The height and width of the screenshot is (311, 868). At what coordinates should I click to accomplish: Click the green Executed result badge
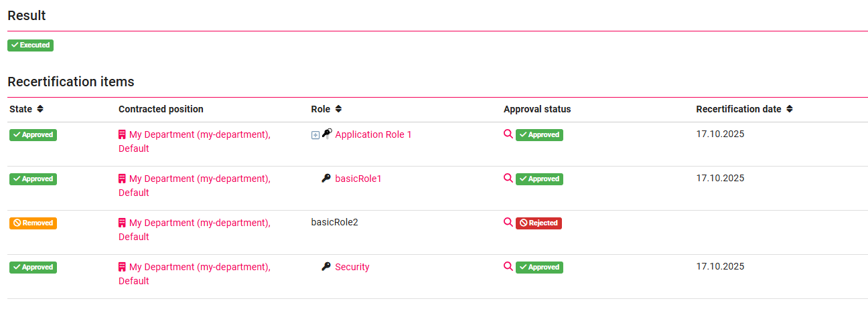[x=30, y=45]
